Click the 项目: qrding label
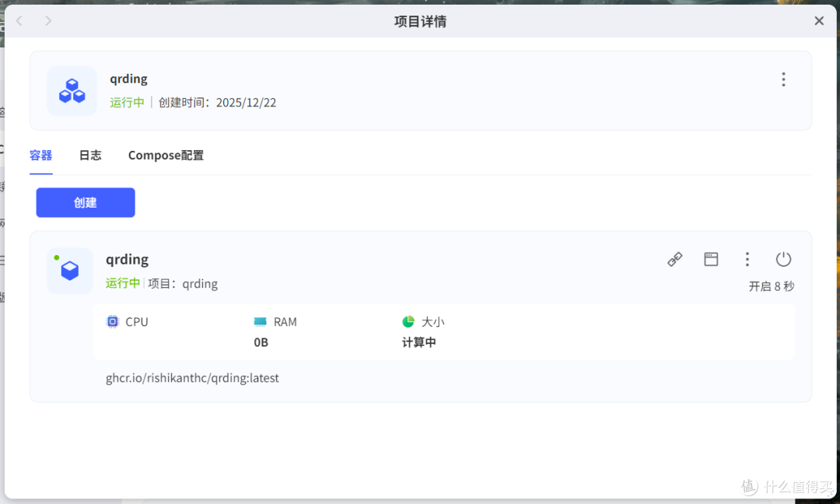The width and height of the screenshot is (840, 504). coord(183,284)
